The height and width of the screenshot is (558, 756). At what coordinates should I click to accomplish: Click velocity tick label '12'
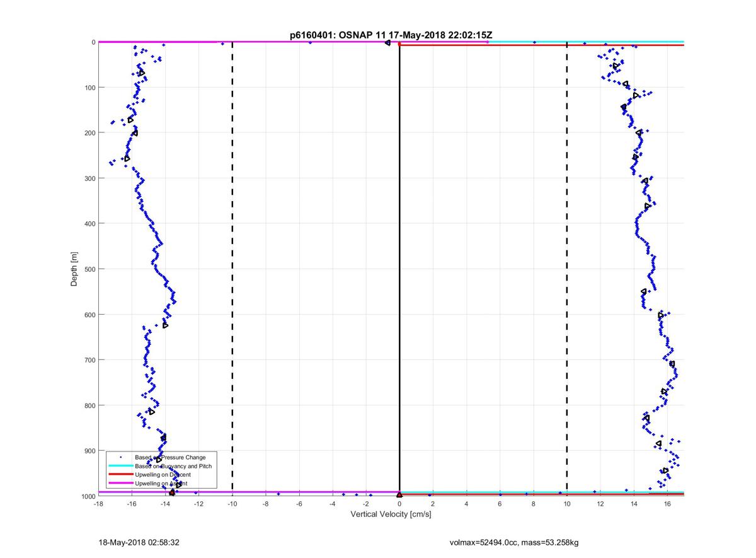(600, 504)
